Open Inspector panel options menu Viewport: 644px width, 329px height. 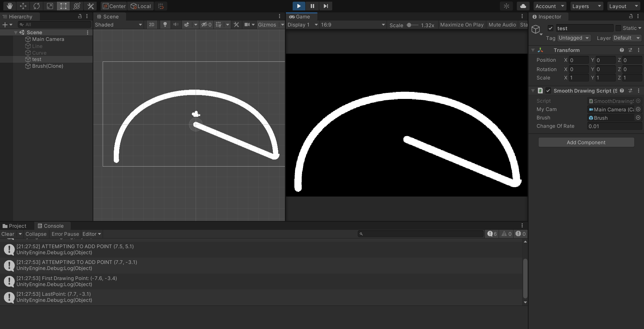click(x=638, y=16)
